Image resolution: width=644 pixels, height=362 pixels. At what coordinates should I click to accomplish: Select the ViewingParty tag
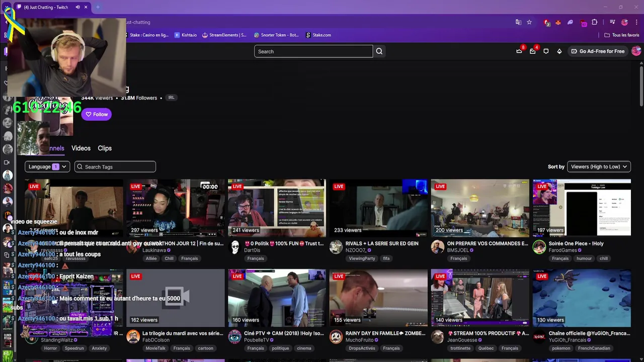[x=362, y=258]
